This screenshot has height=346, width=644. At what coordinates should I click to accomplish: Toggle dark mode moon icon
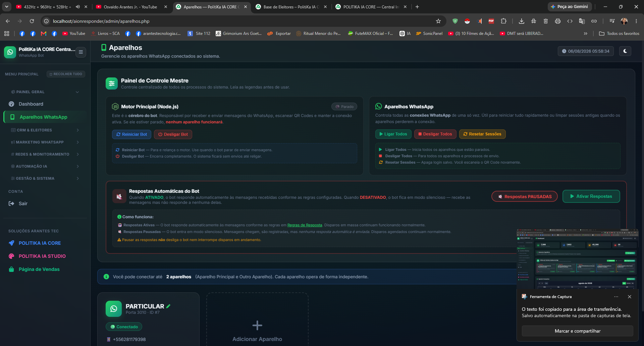point(625,51)
